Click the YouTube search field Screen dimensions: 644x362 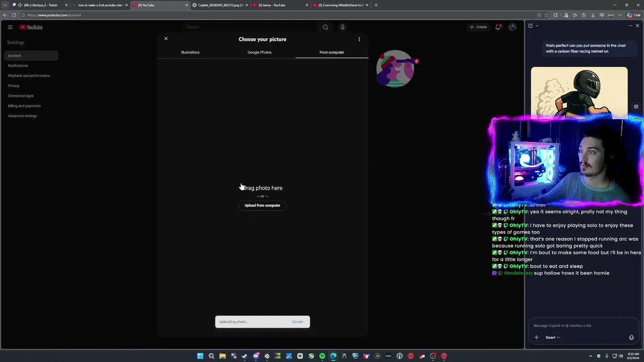click(x=250, y=27)
